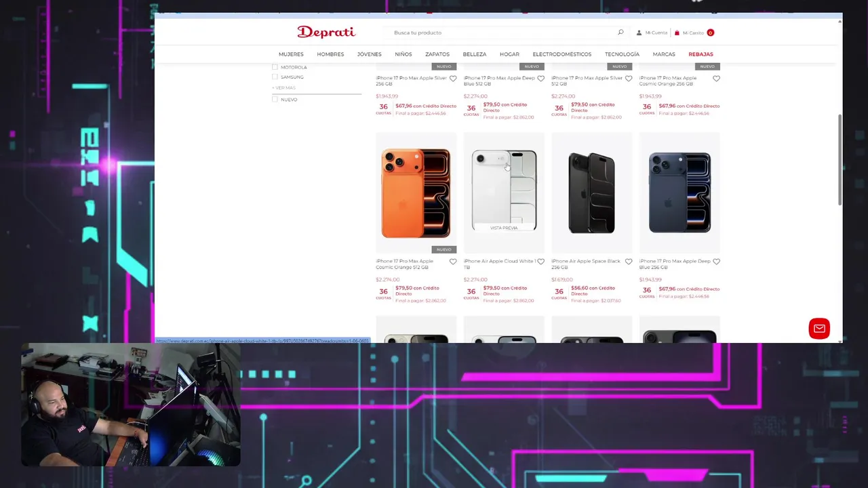Open iPhone Air Apple Space Black 256 GB title
This screenshot has width=868, height=488.
click(586, 264)
